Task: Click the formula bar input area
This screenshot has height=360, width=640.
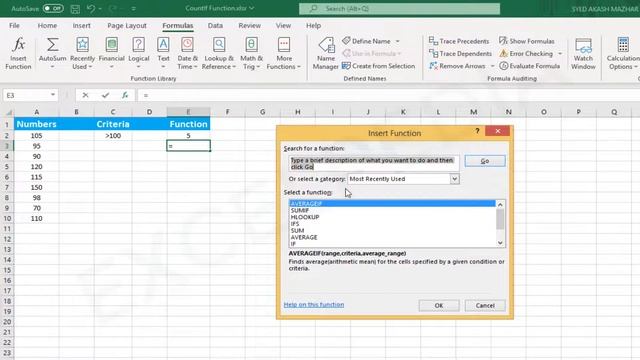Action: 388,95
